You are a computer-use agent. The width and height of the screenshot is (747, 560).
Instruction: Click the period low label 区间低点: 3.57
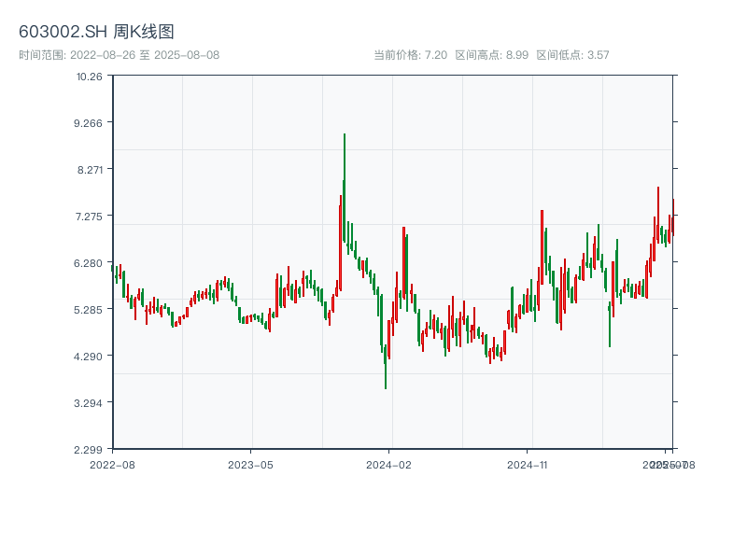click(x=572, y=55)
